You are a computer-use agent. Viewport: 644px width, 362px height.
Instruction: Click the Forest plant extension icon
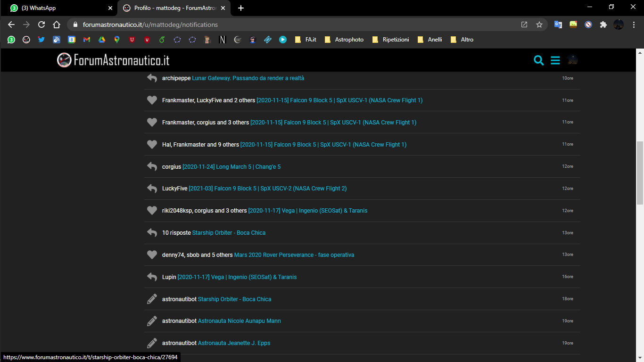[x=573, y=25]
